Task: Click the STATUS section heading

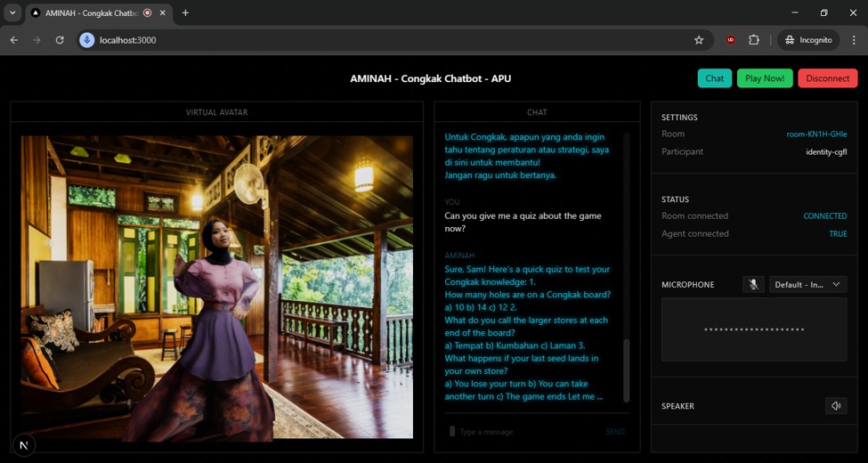Action: tap(675, 199)
